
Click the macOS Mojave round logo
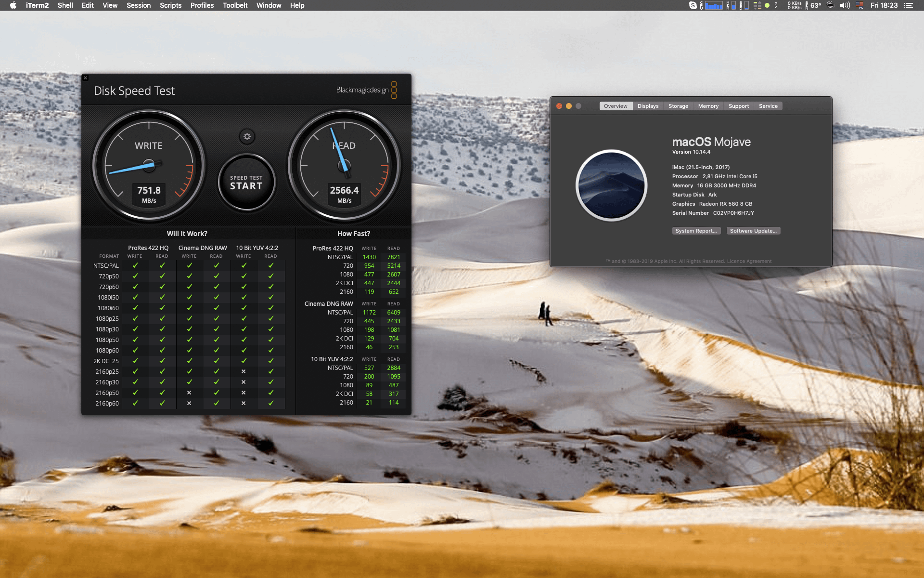(611, 185)
